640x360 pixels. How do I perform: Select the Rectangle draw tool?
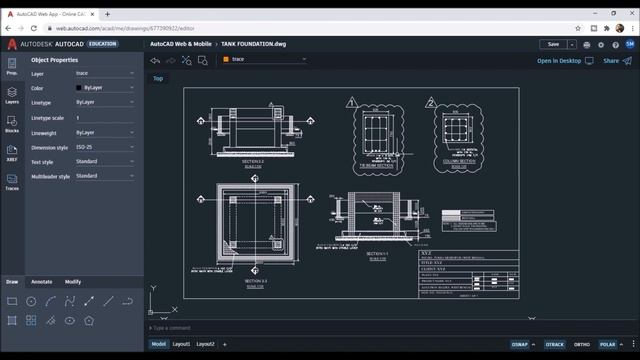(x=12, y=302)
